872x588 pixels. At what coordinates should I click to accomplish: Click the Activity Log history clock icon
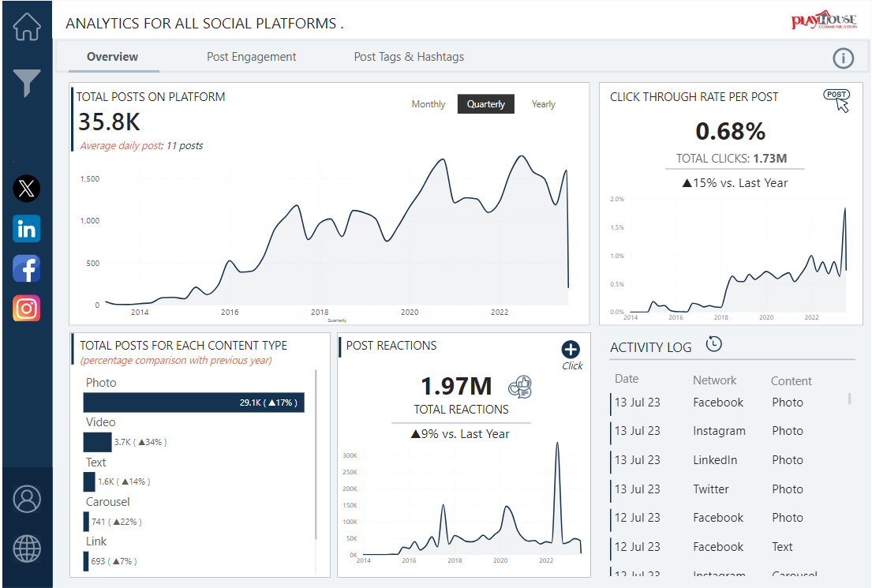pos(713,343)
